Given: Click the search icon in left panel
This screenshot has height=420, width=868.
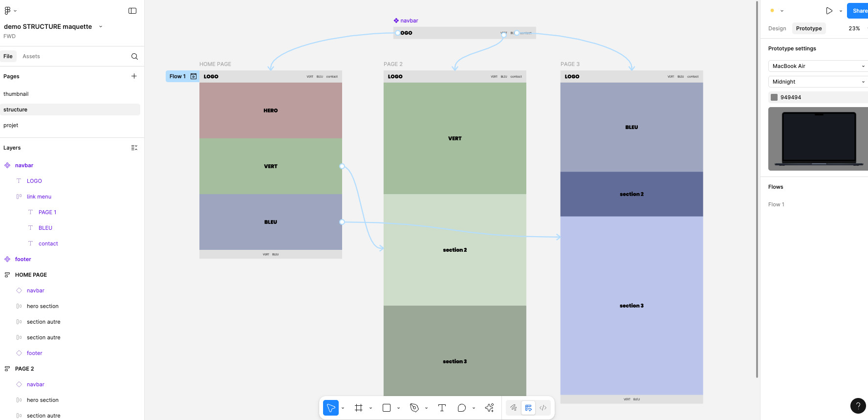Looking at the screenshot, I should pos(134,56).
